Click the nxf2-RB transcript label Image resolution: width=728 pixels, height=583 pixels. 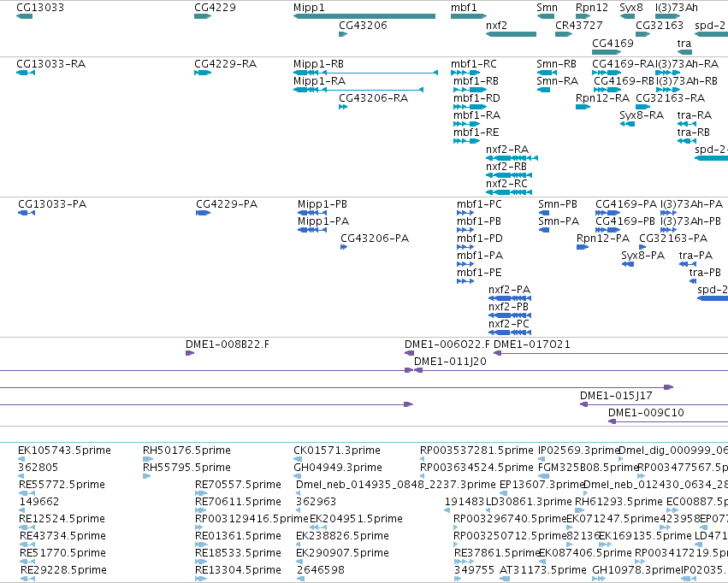pyautogui.click(x=506, y=167)
